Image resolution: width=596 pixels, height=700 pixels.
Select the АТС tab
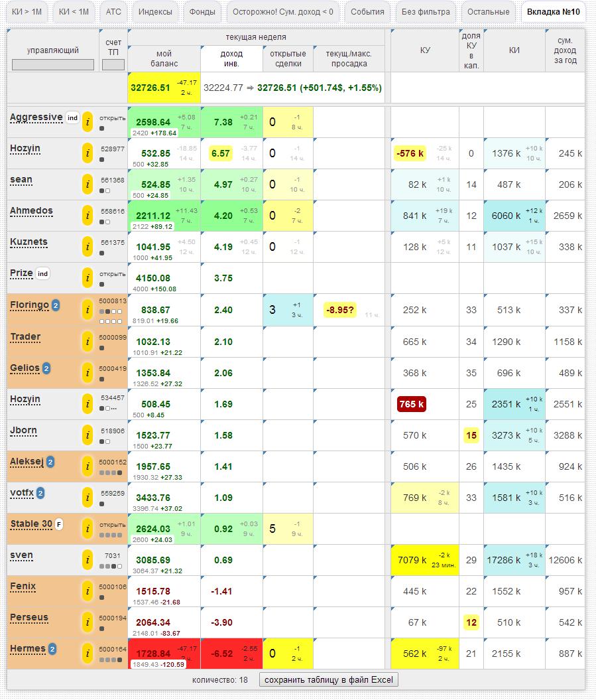pos(113,12)
